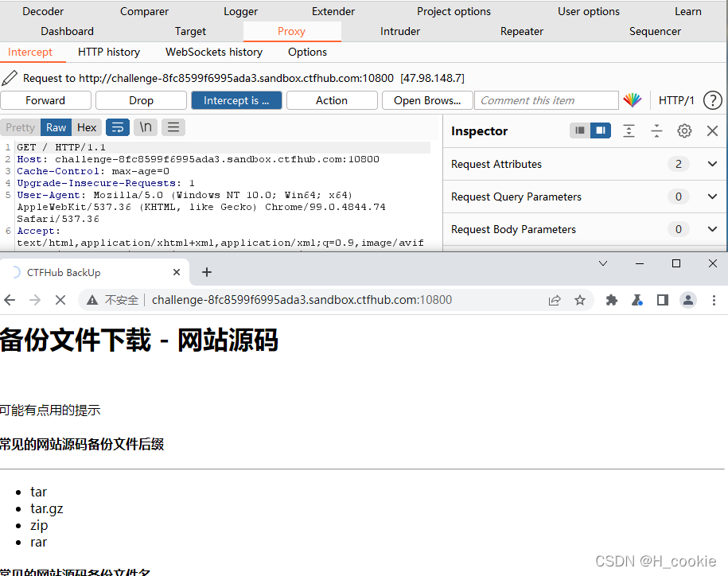Click the not secure warning icon

tap(92, 300)
